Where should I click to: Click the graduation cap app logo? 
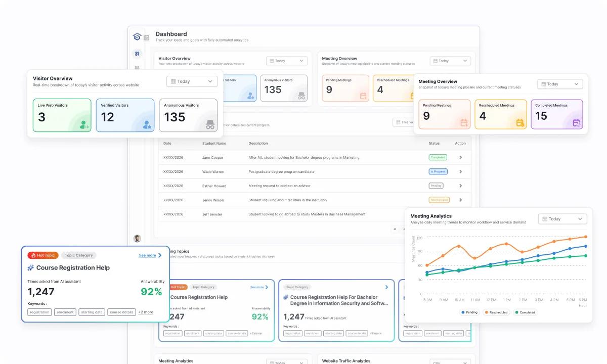137,37
